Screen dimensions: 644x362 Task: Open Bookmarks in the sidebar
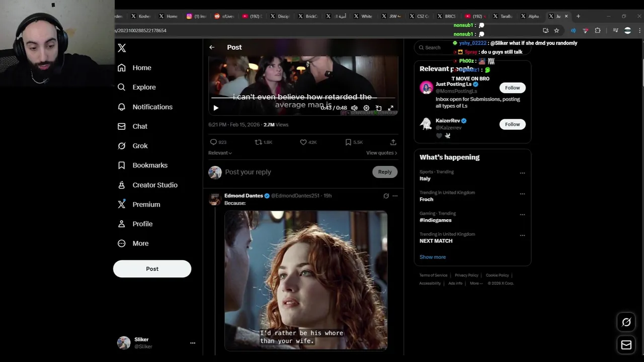point(142,165)
